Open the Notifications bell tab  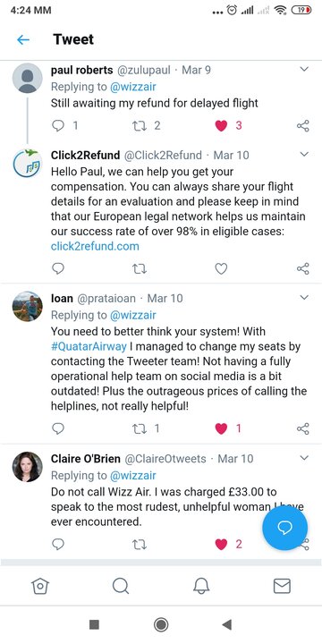coord(201,586)
